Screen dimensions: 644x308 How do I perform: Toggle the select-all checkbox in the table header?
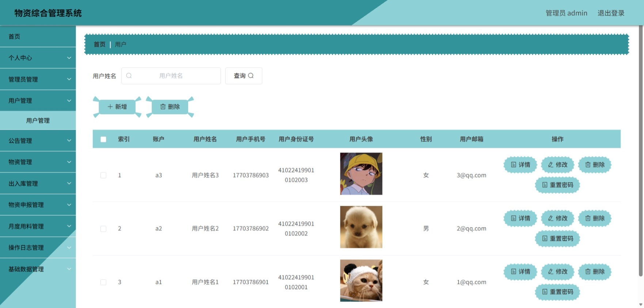(x=103, y=139)
